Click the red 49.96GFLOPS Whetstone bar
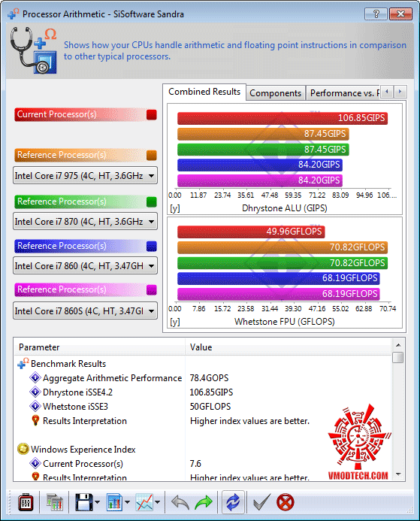The image size is (420, 521). click(x=251, y=232)
